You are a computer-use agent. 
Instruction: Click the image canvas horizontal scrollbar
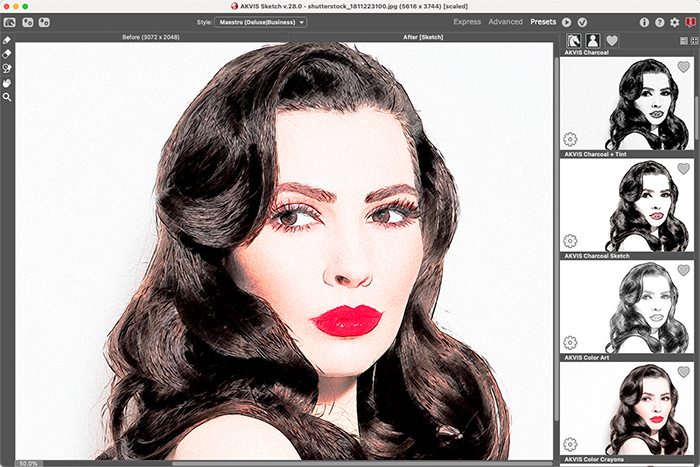coord(362,464)
